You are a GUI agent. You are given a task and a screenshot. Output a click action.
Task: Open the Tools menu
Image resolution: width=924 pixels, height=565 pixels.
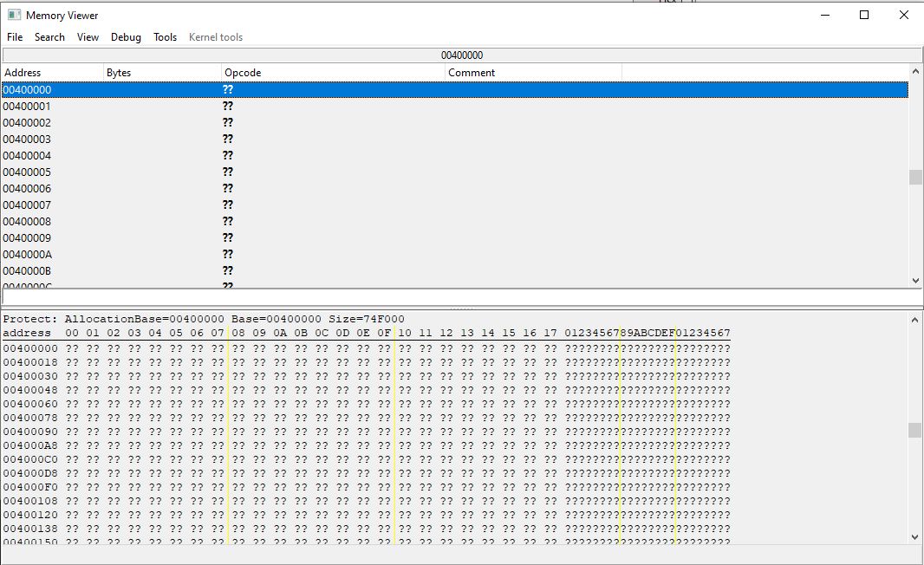click(165, 37)
